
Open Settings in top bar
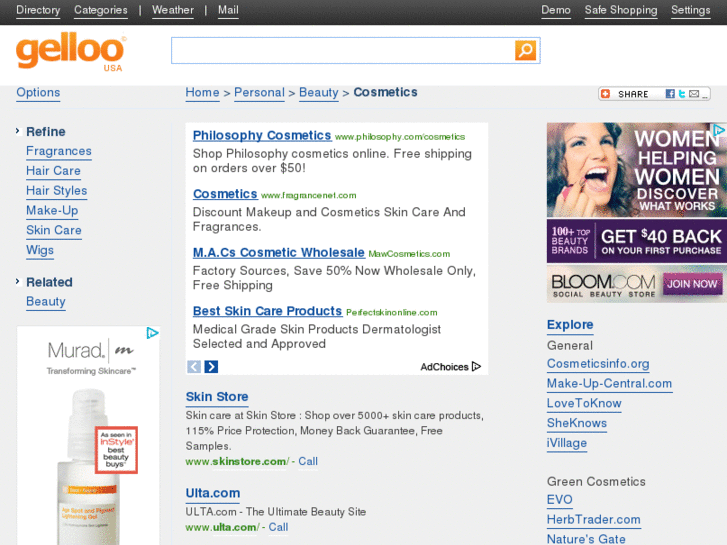690,10
